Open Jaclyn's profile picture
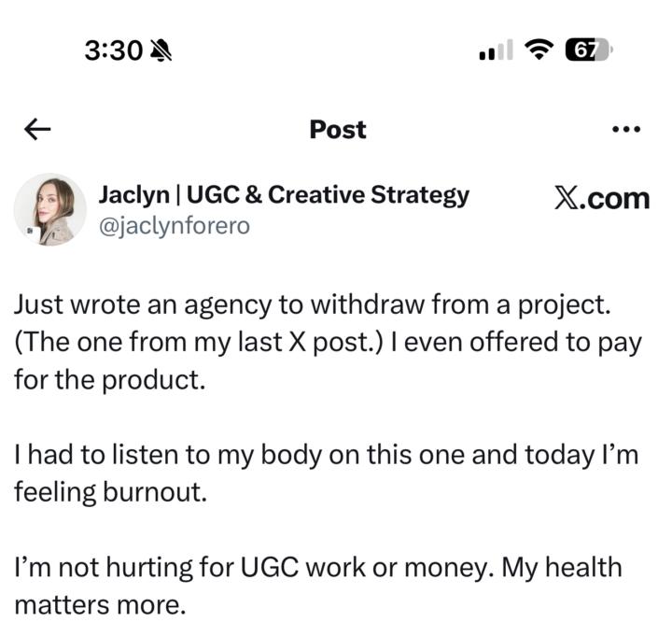 click(x=50, y=209)
